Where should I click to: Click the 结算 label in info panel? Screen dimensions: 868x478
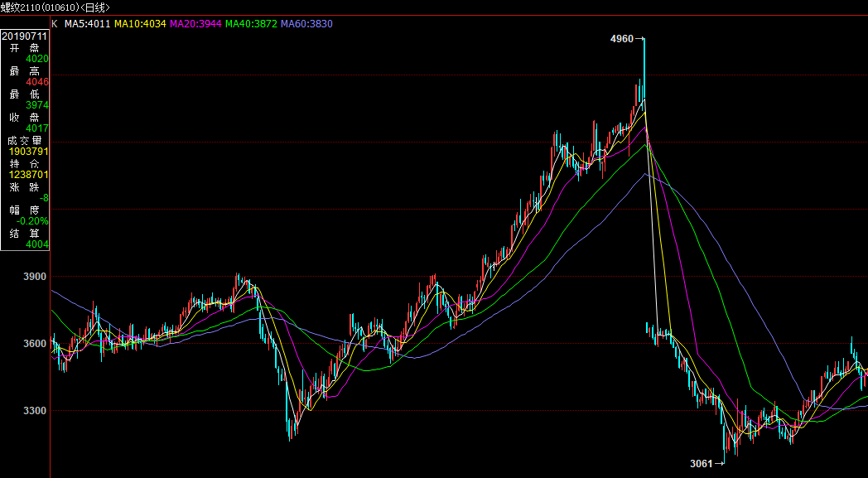coord(25,234)
